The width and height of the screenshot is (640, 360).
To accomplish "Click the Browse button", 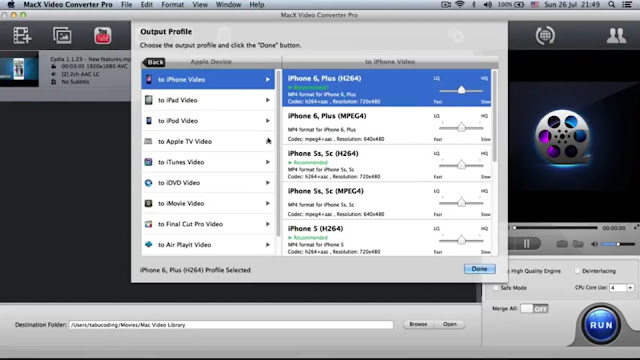I will (x=418, y=324).
